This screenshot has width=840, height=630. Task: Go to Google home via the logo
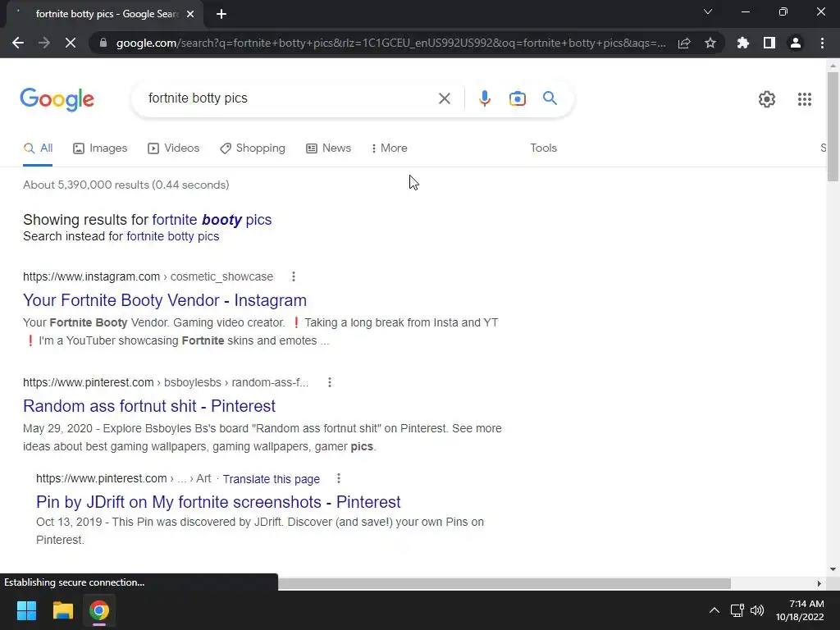click(57, 99)
